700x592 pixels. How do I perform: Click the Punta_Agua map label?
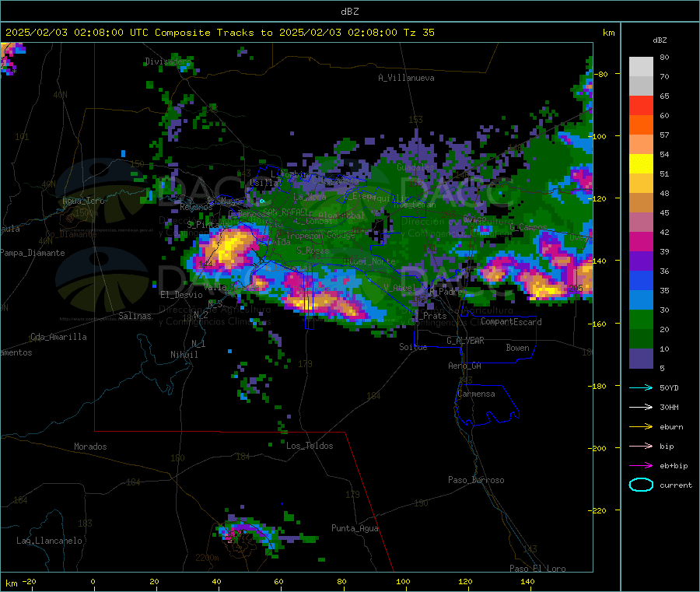(x=355, y=528)
